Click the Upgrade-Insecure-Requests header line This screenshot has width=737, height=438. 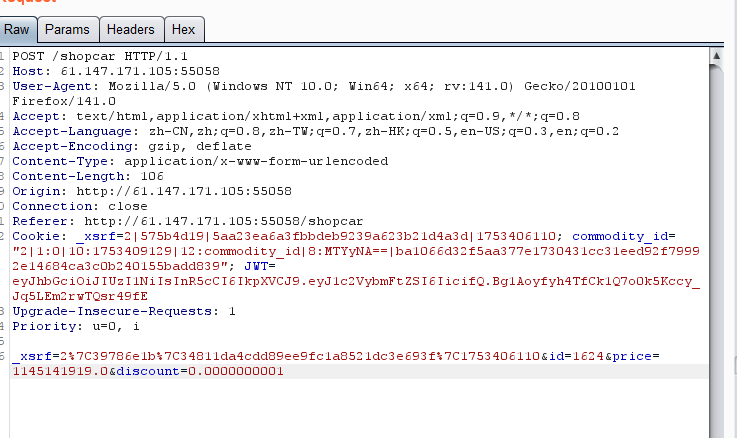124,311
